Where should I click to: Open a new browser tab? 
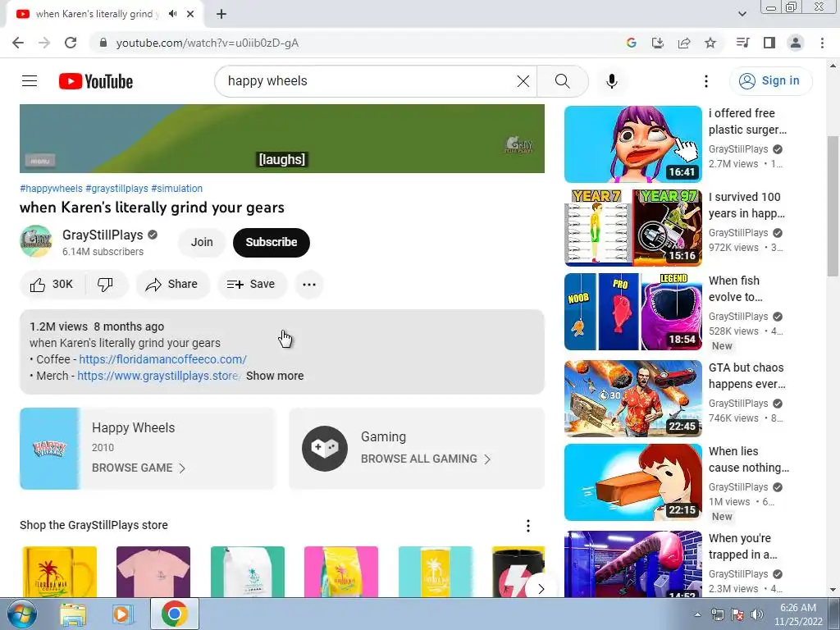coord(221,14)
